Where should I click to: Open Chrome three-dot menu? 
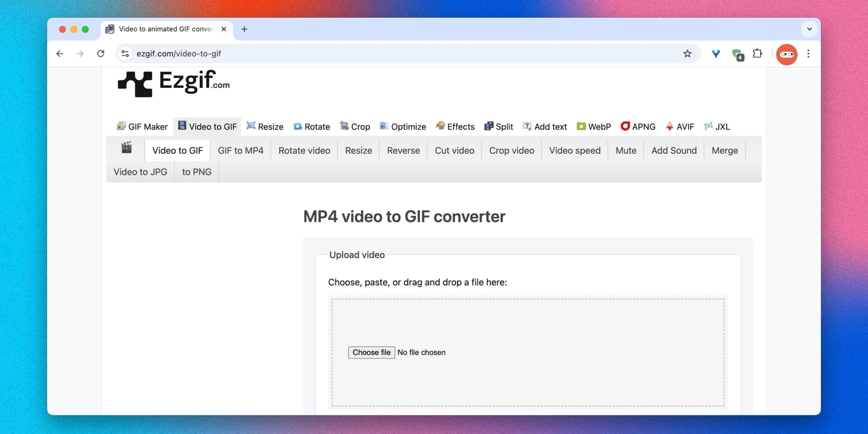coord(808,54)
